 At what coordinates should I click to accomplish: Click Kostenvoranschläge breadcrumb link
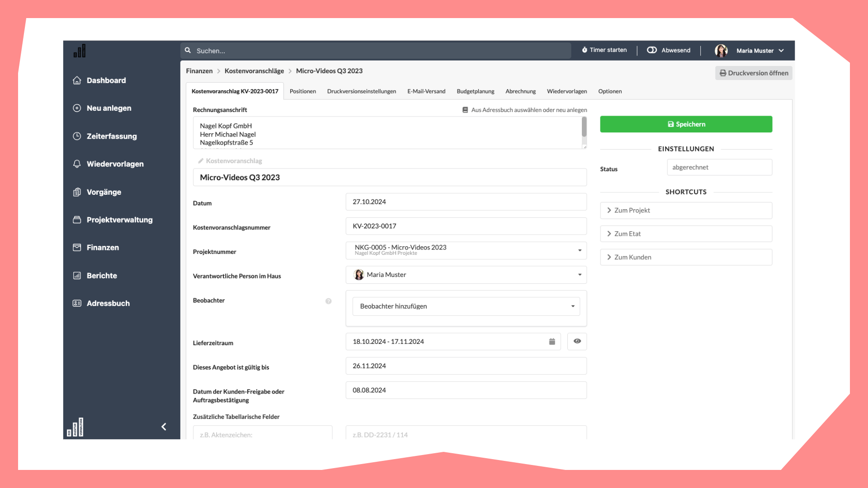(254, 71)
